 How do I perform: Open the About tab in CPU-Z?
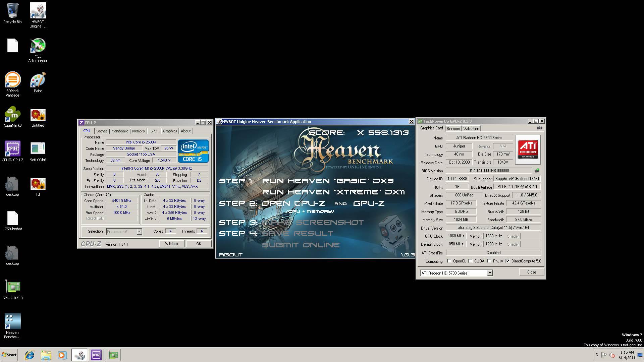[x=186, y=131]
